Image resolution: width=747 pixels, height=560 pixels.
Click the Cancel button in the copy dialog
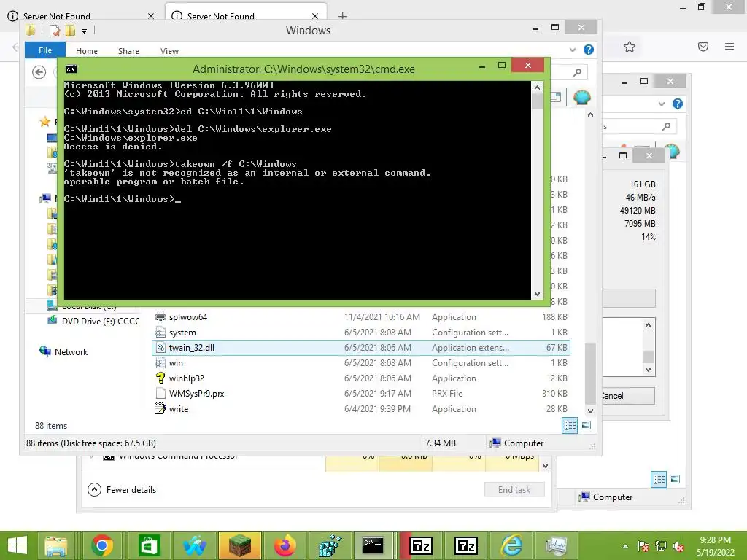point(628,396)
